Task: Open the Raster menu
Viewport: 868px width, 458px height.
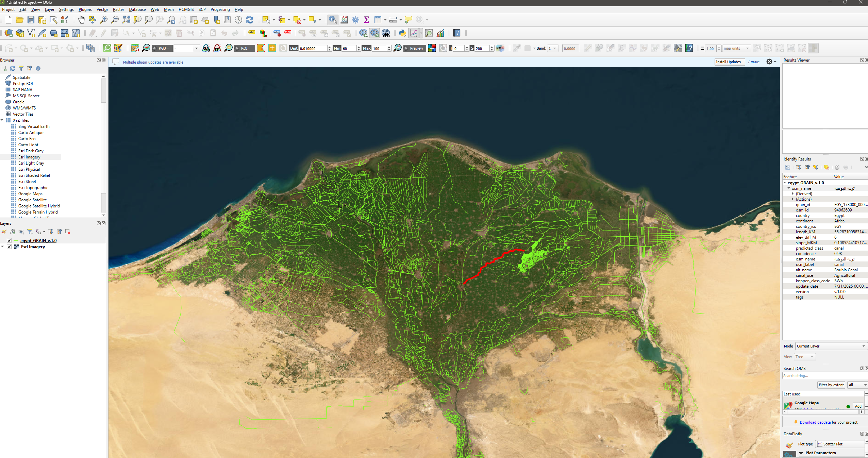Action: tap(118, 10)
